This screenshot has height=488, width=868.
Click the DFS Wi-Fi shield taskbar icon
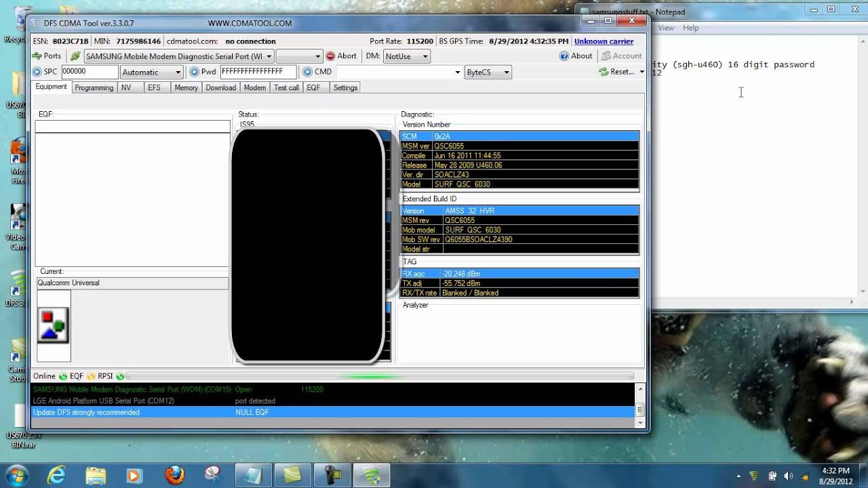(x=371, y=474)
